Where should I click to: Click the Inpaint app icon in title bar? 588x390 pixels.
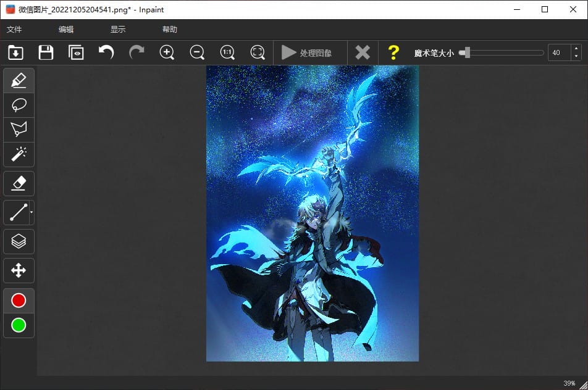click(10, 9)
